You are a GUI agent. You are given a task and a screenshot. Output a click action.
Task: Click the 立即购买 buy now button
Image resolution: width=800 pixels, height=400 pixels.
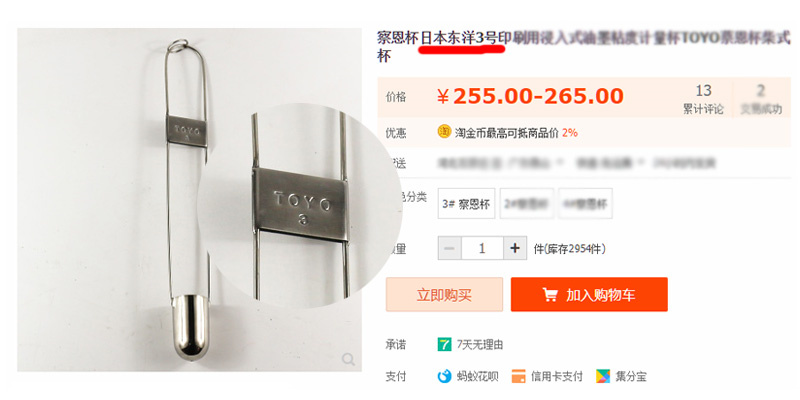click(444, 294)
